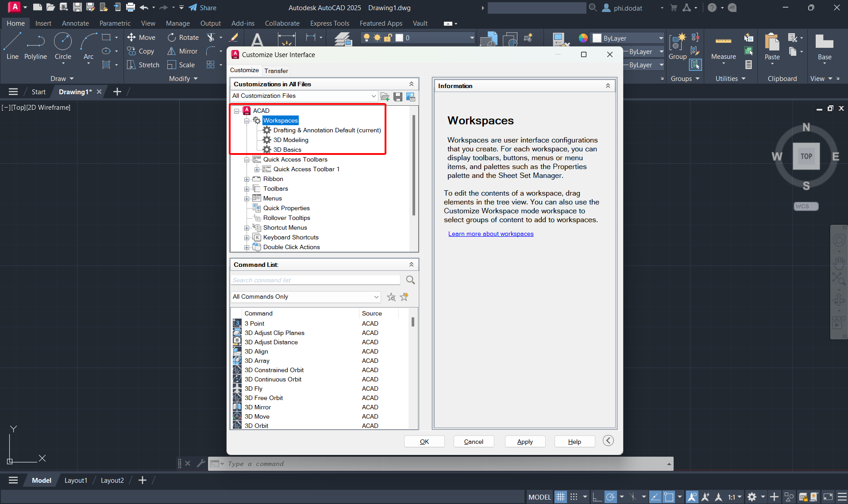848x504 pixels.
Task: Toggle polar tracking in status bar
Action: (x=611, y=497)
